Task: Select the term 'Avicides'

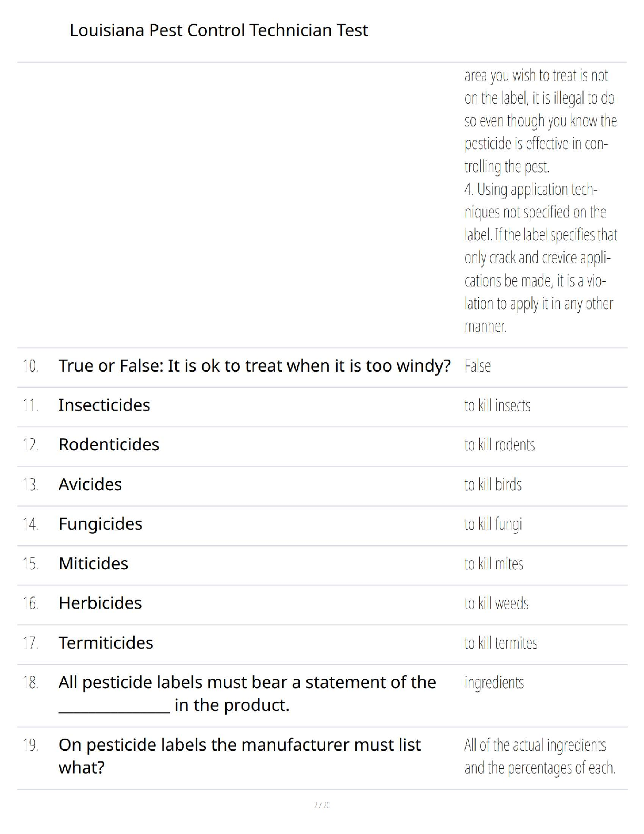Action: (x=90, y=484)
